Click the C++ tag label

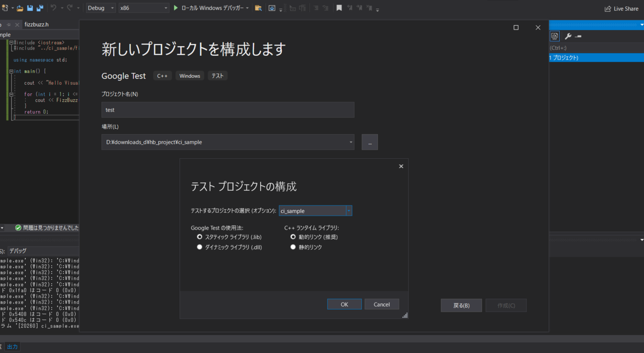162,76
